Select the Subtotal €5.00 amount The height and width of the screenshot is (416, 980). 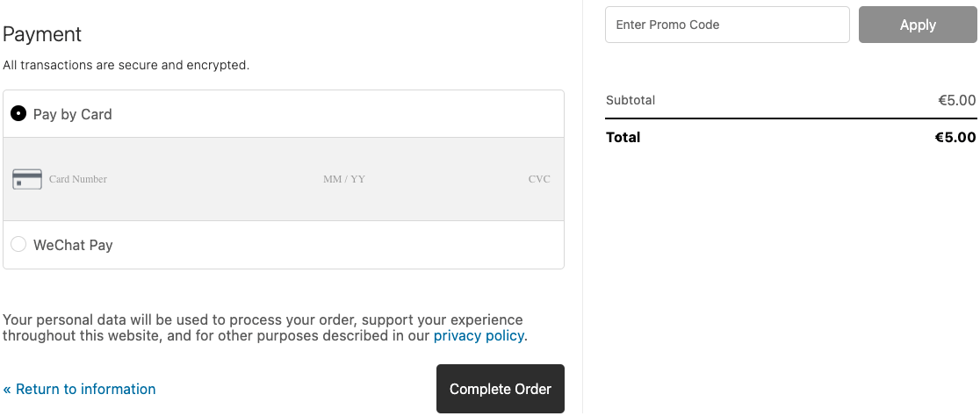(x=956, y=100)
